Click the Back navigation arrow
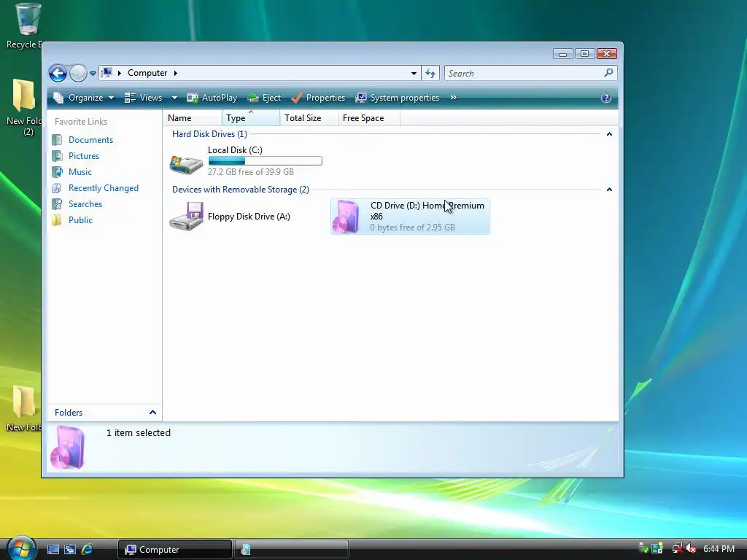 [58, 74]
